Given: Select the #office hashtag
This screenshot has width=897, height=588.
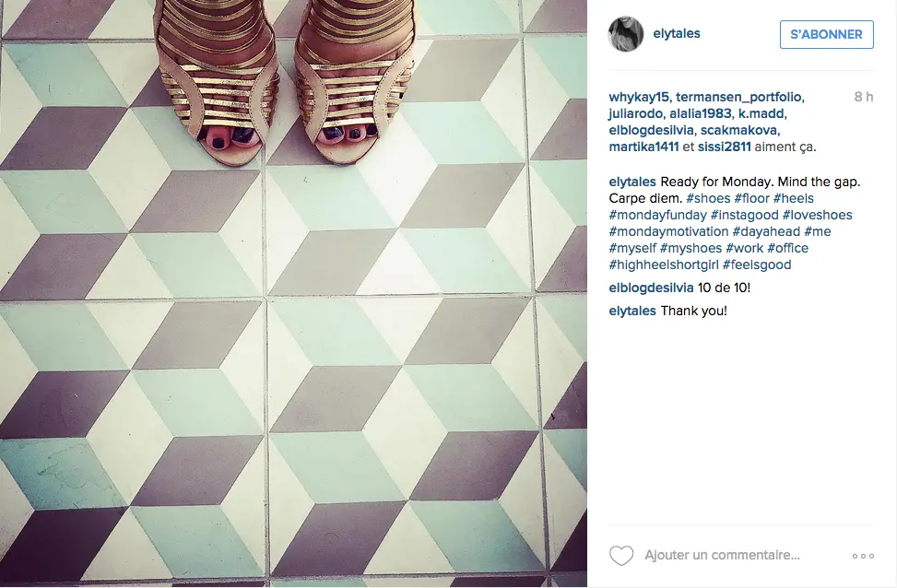Looking at the screenshot, I should [787, 248].
